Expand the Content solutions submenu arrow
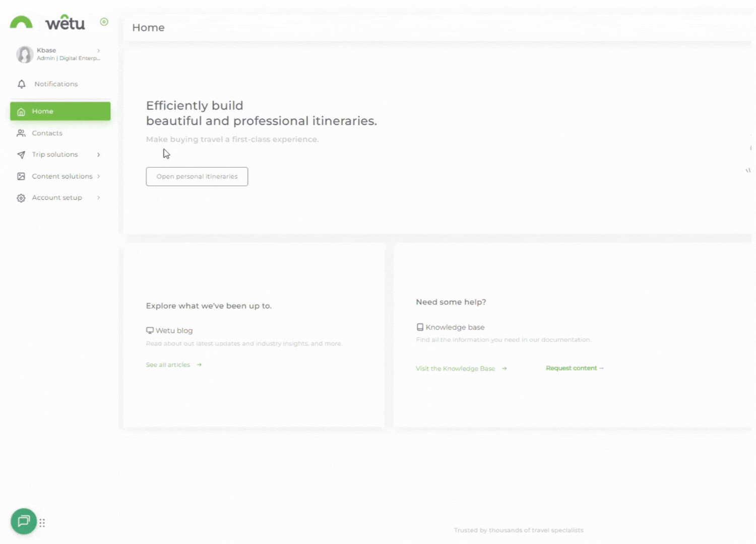 coord(99,176)
